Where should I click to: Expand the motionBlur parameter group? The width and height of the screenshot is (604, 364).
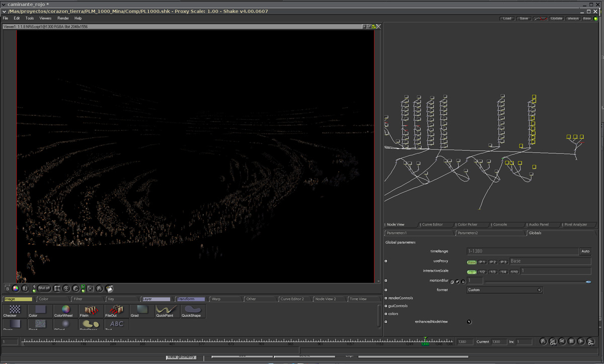coord(386,281)
